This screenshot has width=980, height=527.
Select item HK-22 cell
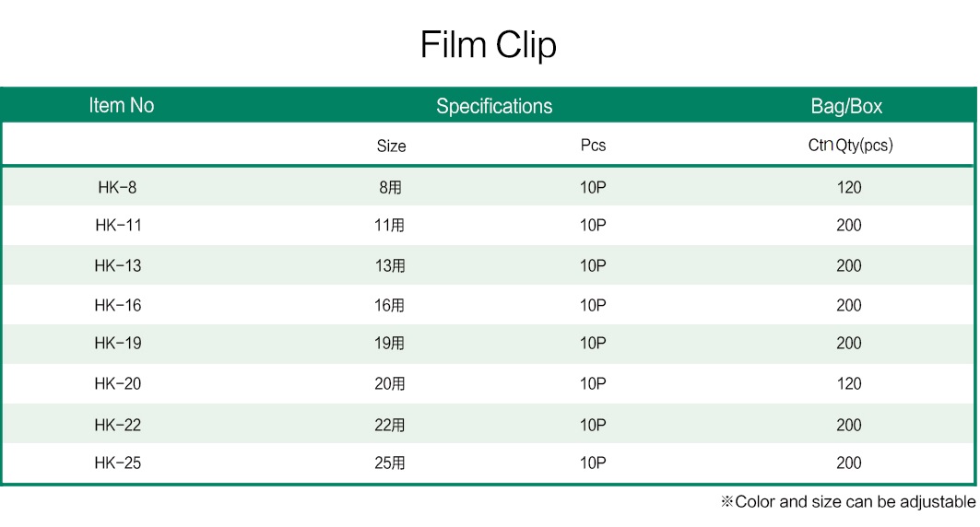pyautogui.click(x=117, y=426)
